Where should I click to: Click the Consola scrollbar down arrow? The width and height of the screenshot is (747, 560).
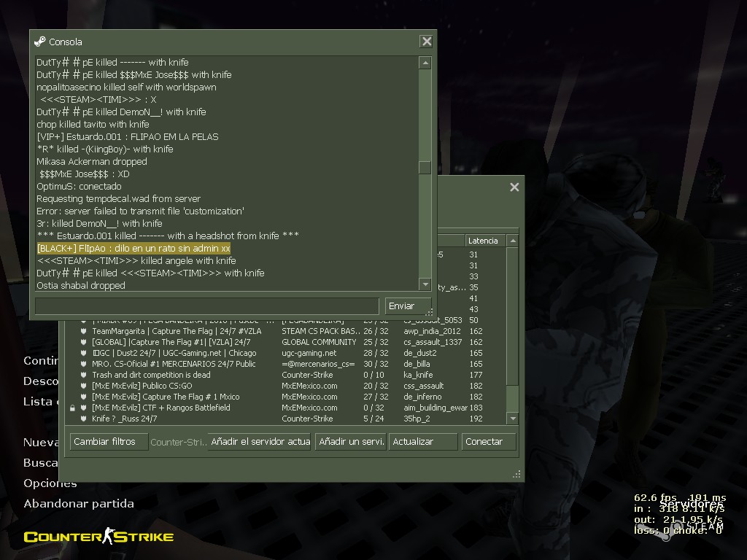[425, 284]
